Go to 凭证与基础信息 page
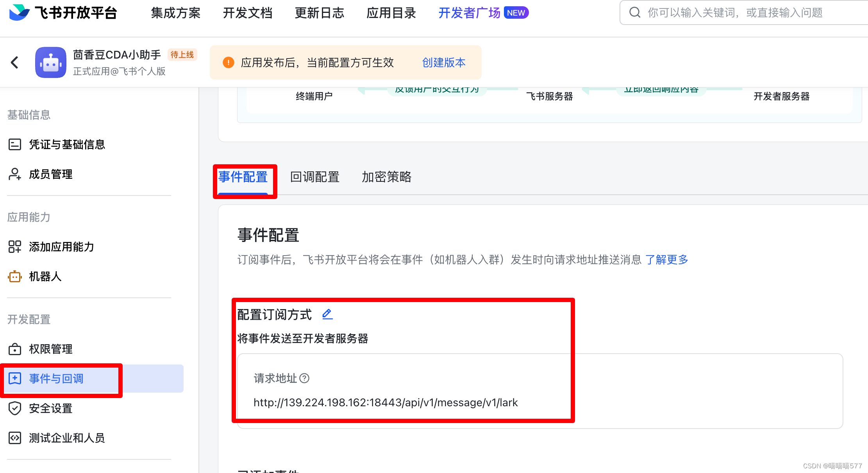868x473 pixels. tap(67, 144)
